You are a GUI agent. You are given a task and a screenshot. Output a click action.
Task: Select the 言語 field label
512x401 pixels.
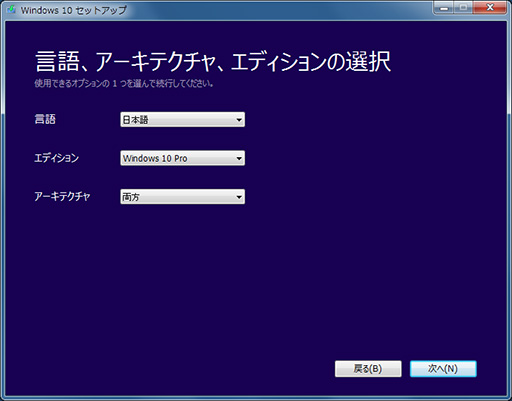(x=45, y=119)
